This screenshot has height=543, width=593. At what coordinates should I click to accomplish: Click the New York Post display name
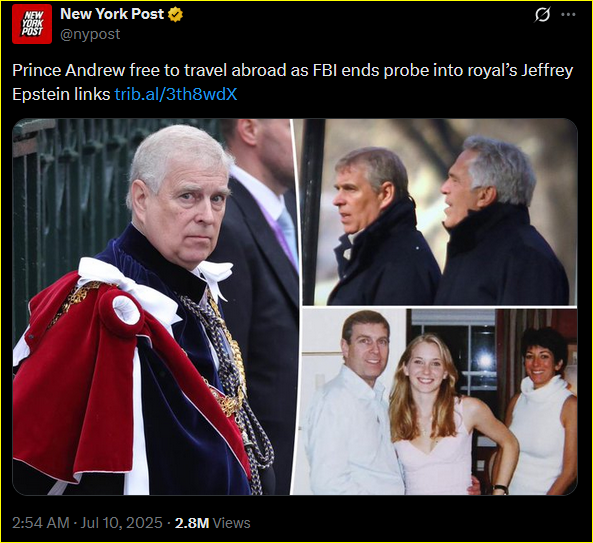pos(112,14)
